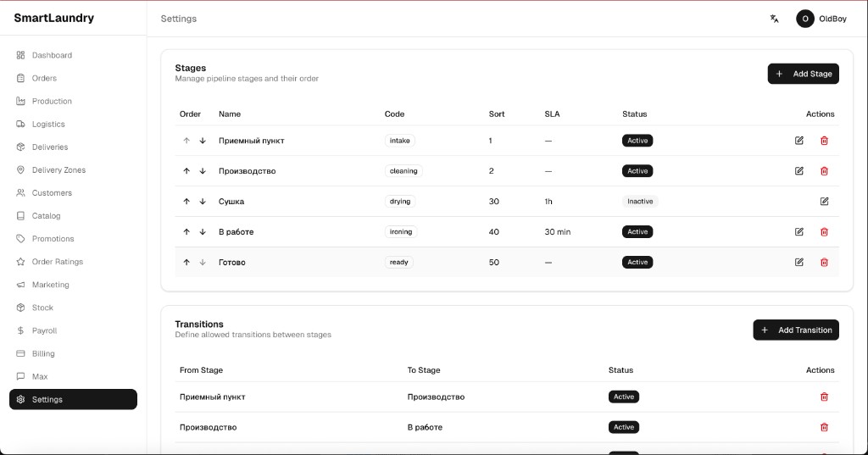
Task: Open the OldBoy user profile menu
Action: (x=821, y=19)
